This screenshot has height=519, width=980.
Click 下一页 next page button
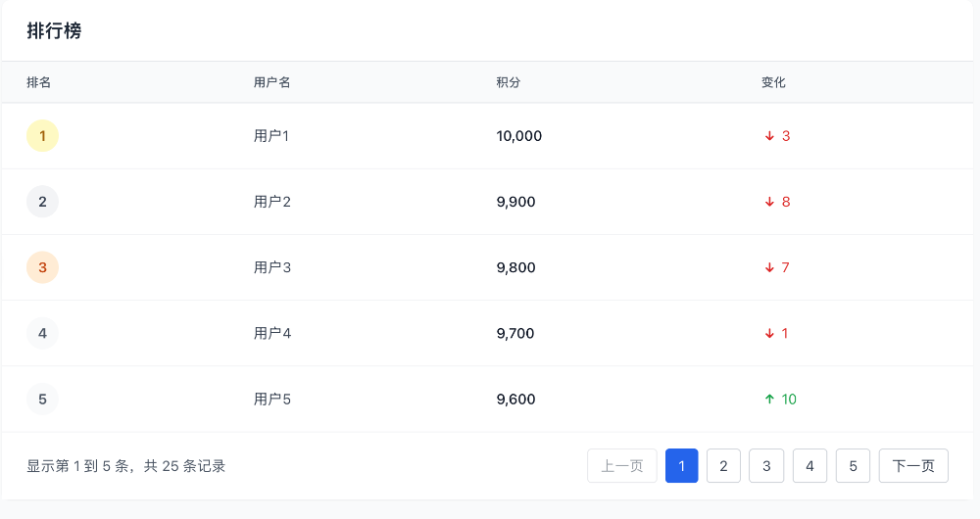click(913, 466)
